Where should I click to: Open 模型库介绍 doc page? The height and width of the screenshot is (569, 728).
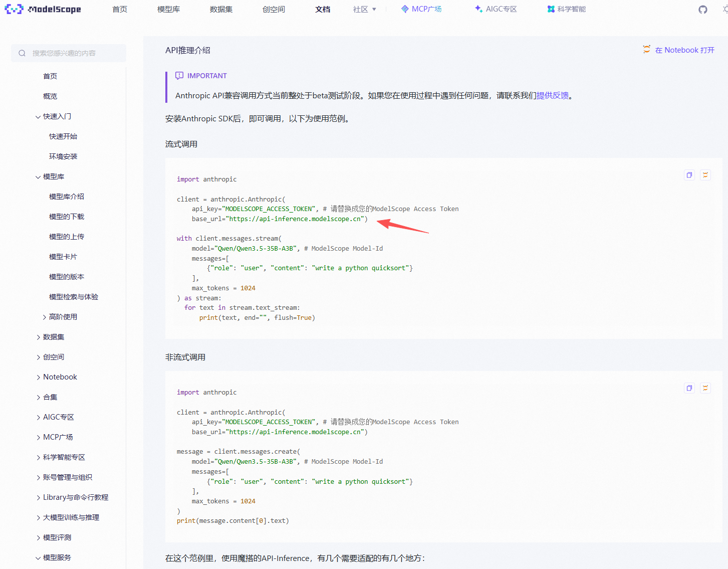pyautogui.click(x=67, y=197)
